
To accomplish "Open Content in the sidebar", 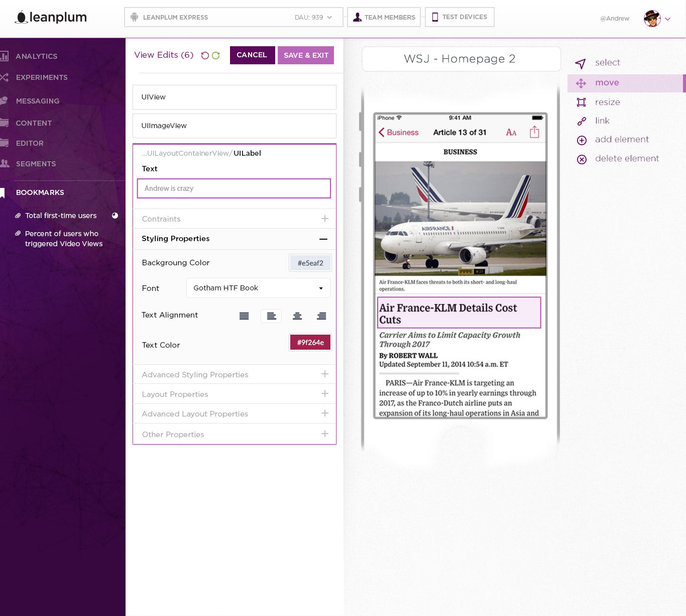I will tap(34, 123).
